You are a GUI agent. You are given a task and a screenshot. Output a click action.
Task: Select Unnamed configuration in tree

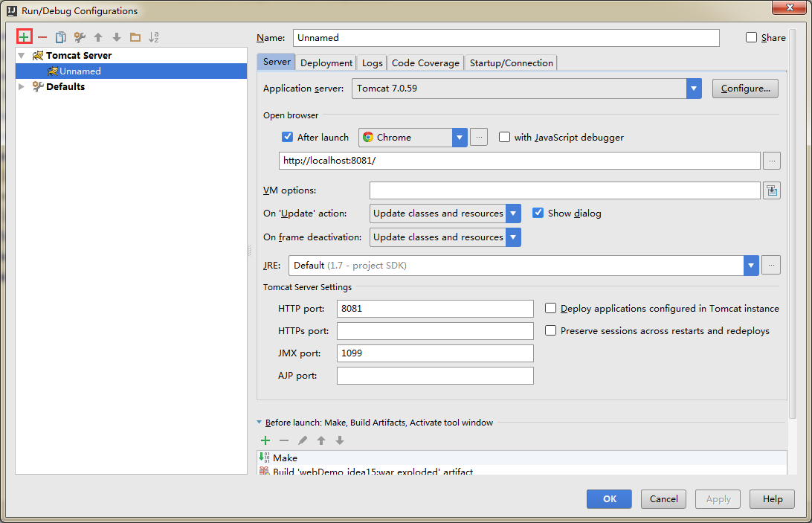coord(132,71)
